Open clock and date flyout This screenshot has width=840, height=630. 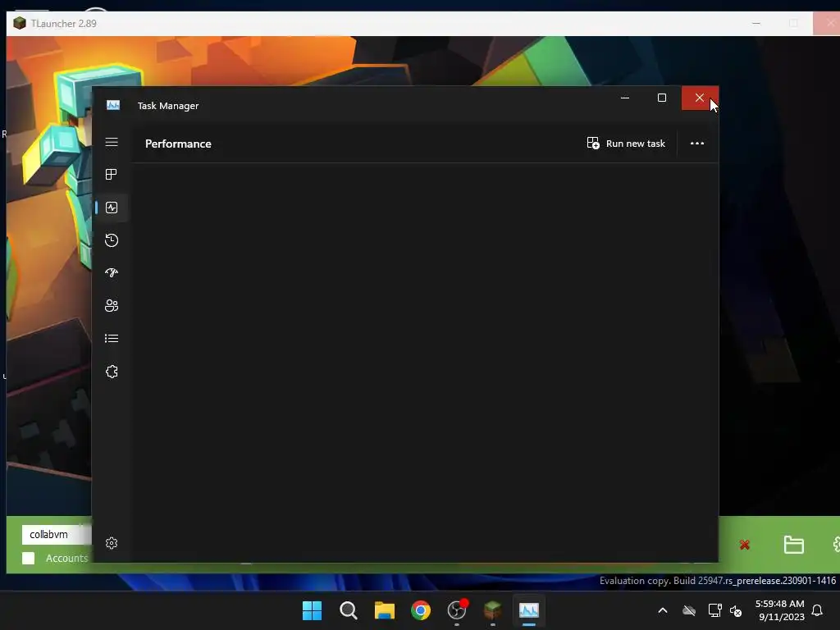[780, 610]
